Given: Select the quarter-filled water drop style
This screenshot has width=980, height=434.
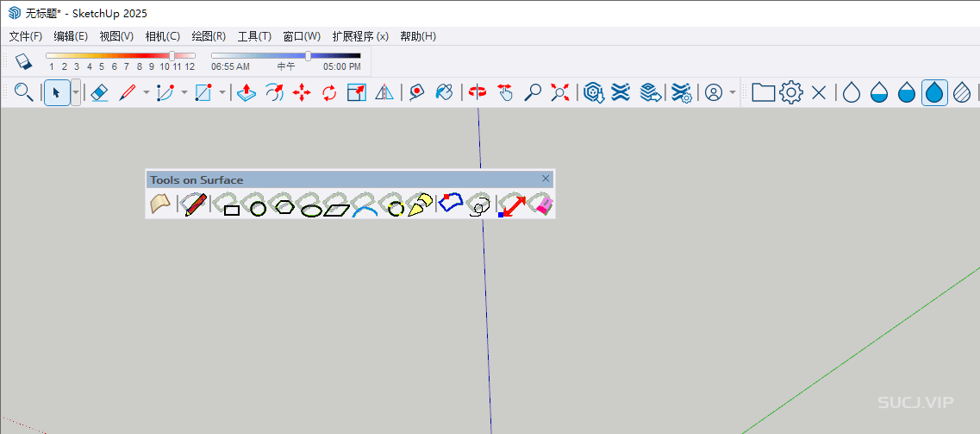Looking at the screenshot, I should click(x=879, y=93).
